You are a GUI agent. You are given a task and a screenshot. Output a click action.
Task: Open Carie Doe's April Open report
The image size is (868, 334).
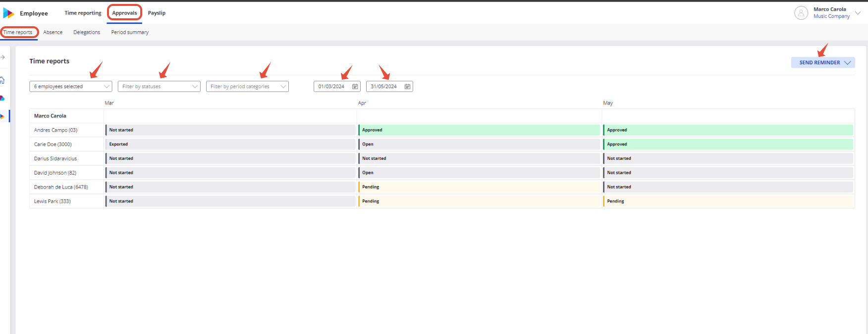(x=479, y=144)
